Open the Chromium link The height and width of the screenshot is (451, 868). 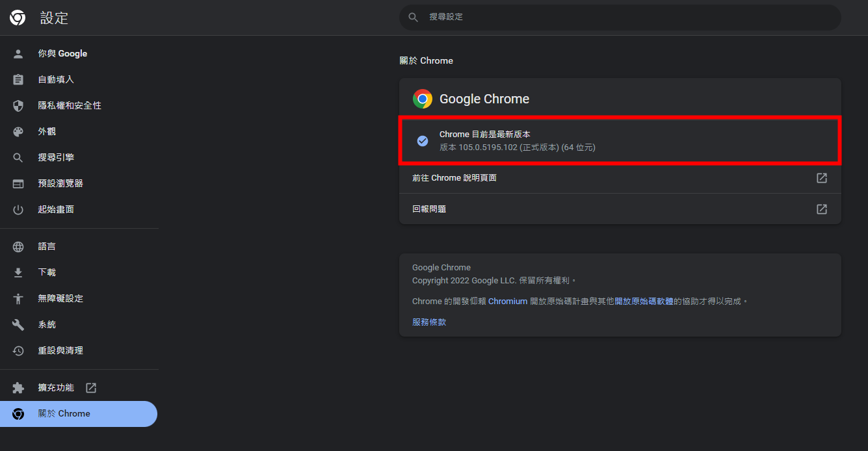508,302
